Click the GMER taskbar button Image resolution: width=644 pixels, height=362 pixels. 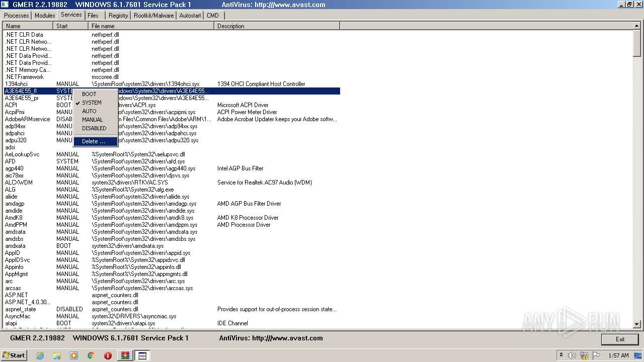(142, 355)
